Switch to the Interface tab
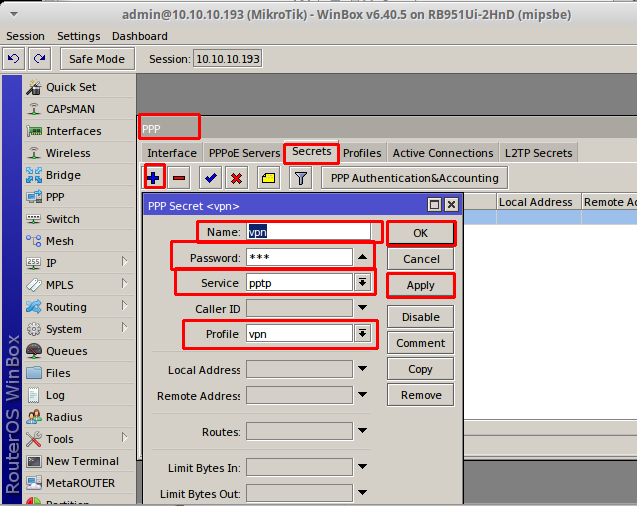The image size is (637, 506). (172, 153)
